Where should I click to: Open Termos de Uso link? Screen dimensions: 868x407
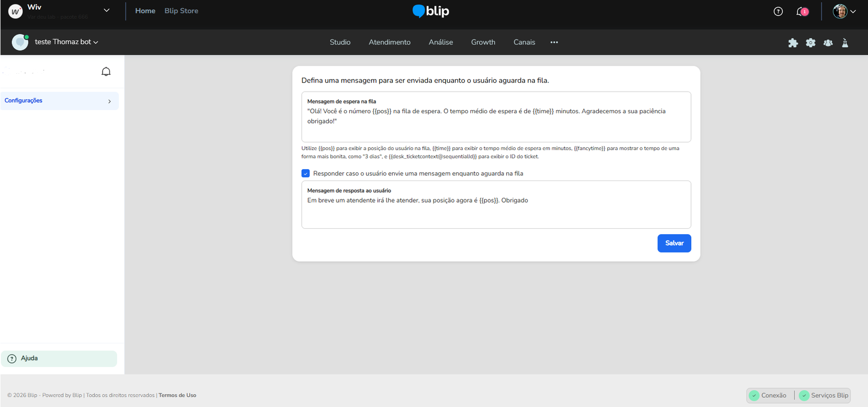pos(177,395)
